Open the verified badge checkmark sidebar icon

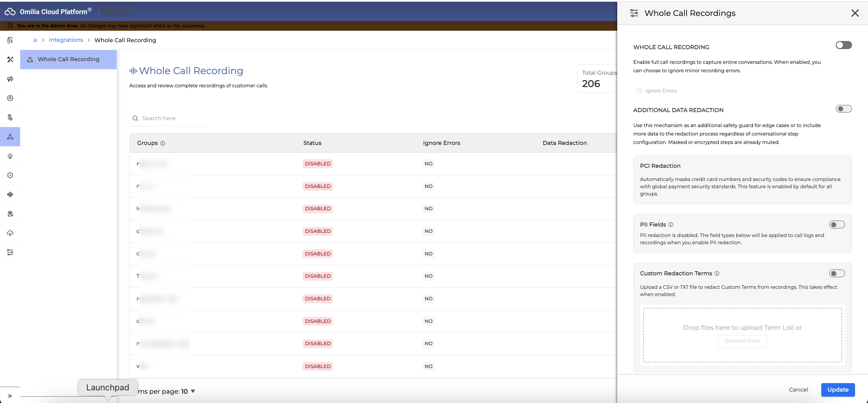[x=10, y=175]
